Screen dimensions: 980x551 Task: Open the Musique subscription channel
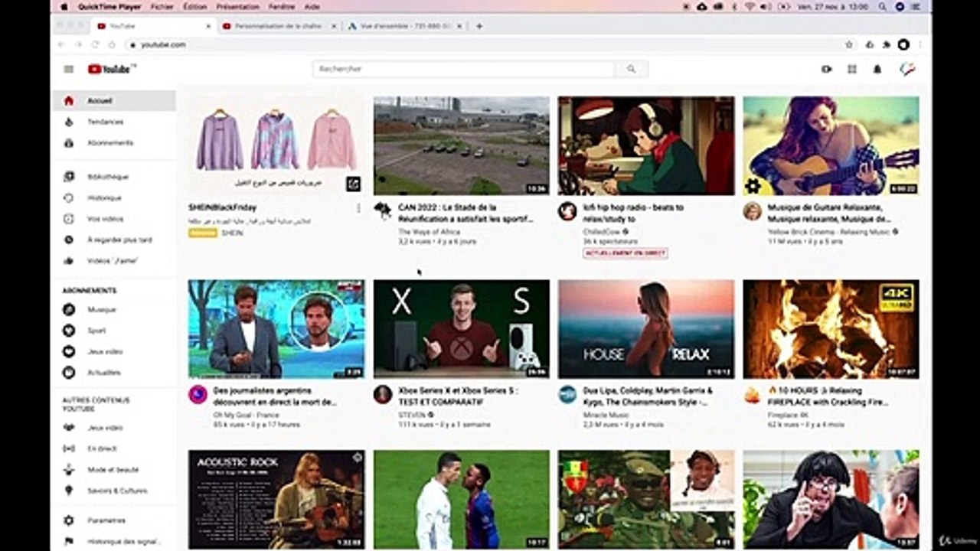pos(114,310)
